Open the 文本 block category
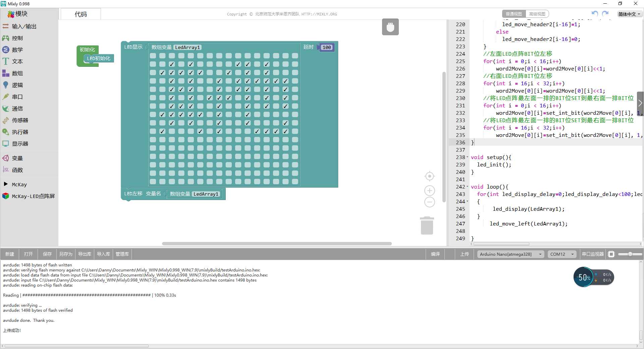The image size is (644, 349). point(17,61)
